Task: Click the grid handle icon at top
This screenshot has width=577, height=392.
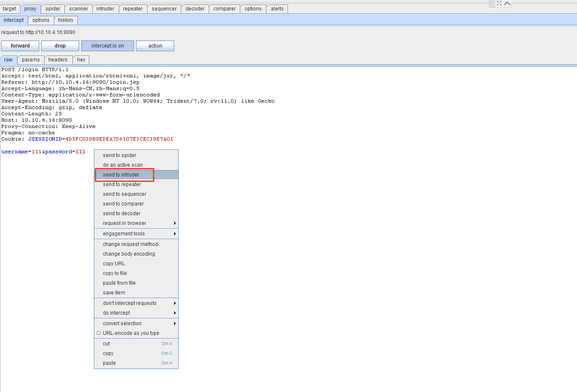Action: (x=492, y=3)
